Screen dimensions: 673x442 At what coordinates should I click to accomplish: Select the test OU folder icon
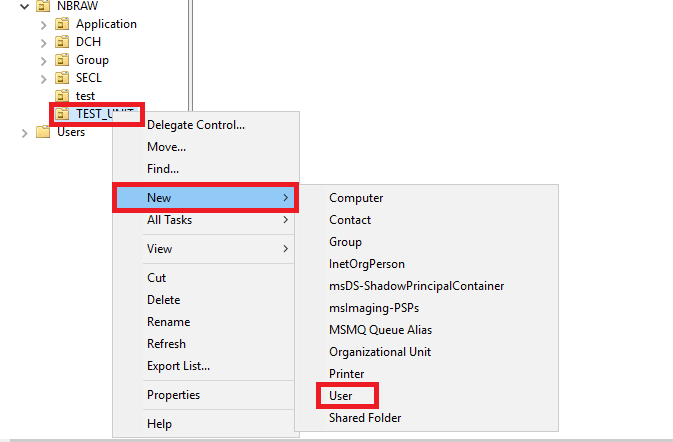(62, 96)
